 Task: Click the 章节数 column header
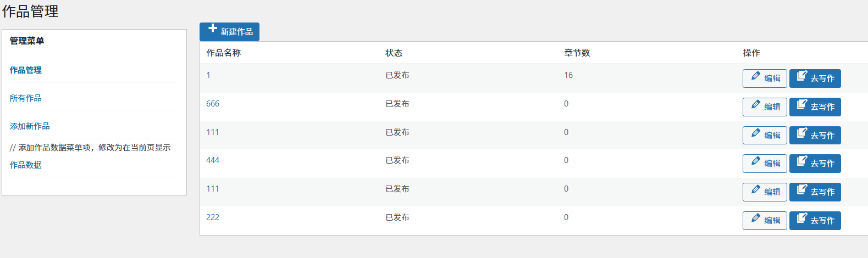coord(577,53)
